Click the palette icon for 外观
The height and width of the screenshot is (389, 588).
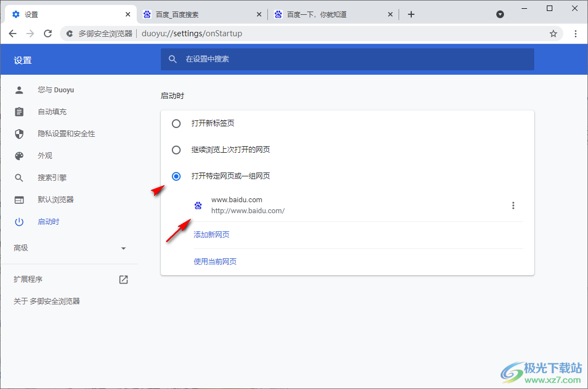pos(19,155)
